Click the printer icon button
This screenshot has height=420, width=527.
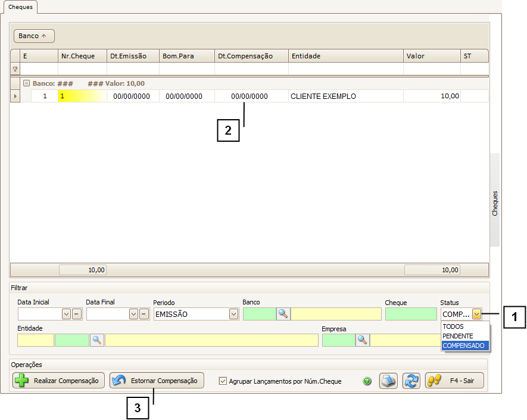(389, 381)
